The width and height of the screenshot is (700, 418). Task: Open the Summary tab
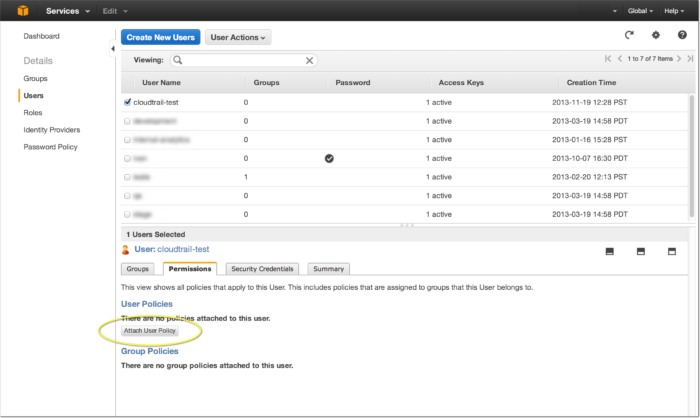click(328, 269)
